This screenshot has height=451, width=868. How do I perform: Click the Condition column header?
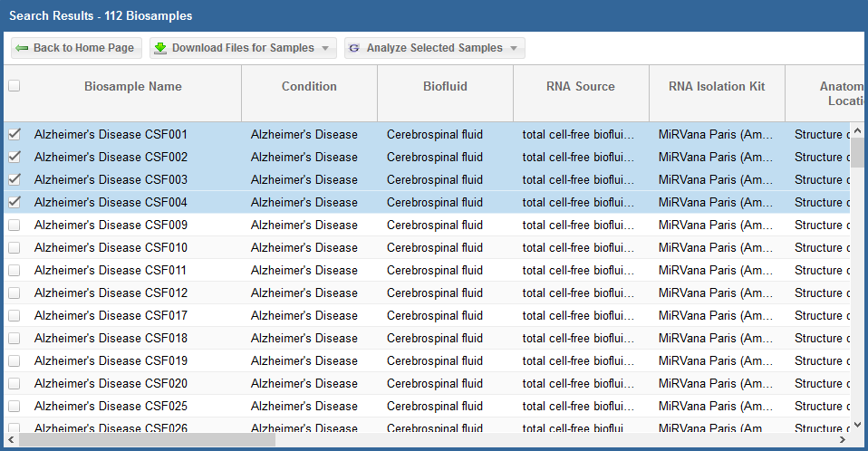309,87
